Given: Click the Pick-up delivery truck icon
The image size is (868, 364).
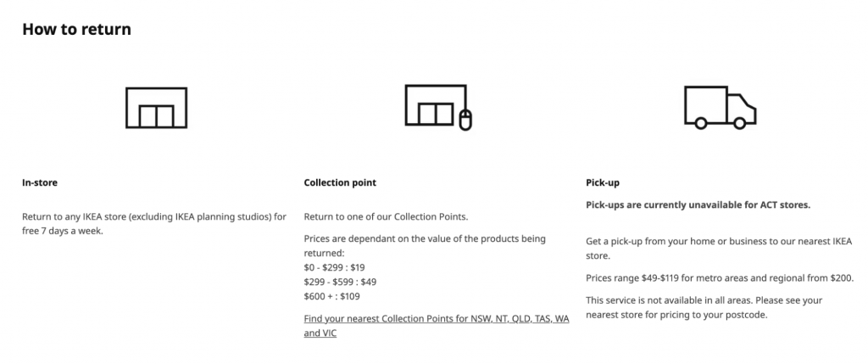Looking at the screenshot, I should (x=720, y=107).
